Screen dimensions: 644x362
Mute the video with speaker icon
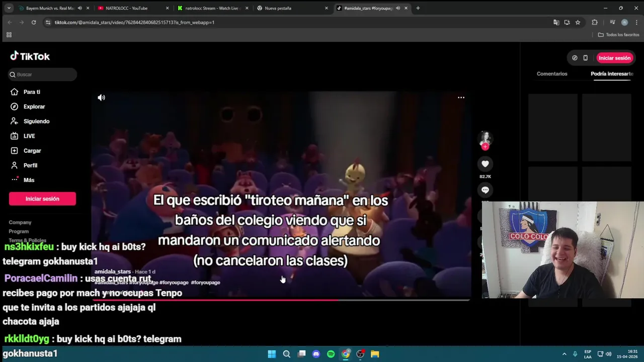101,98
